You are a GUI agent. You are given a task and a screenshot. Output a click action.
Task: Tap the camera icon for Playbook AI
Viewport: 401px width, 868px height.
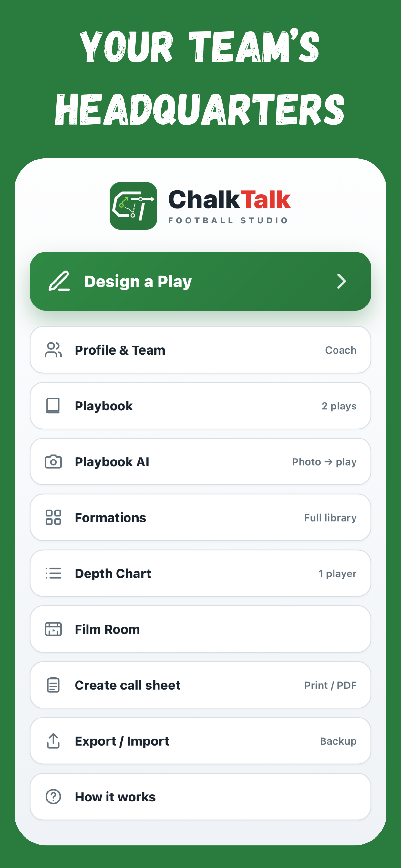(53, 462)
